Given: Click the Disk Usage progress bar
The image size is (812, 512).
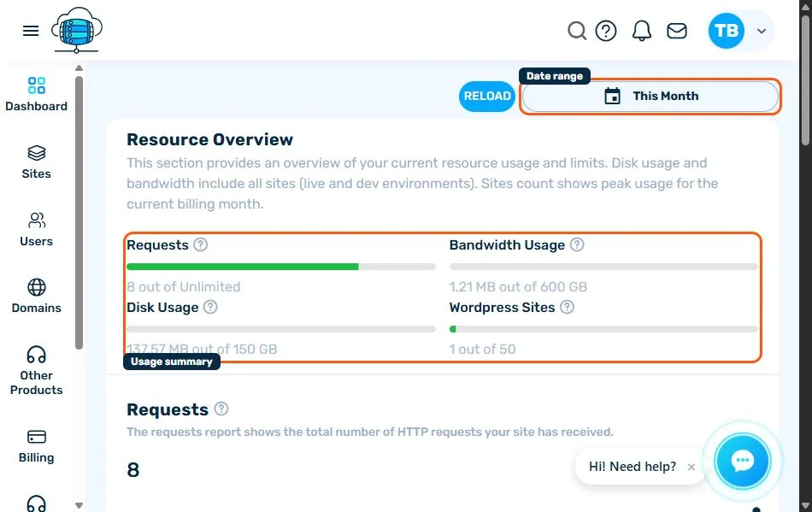Looking at the screenshot, I should 280,329.
